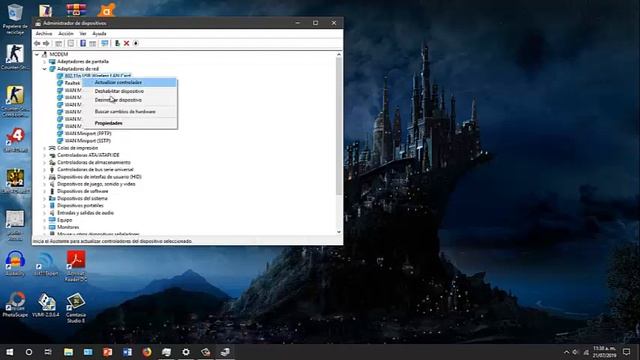The width and height of the screenshot is (640, 360).
Task: Open Propiedades from the context menu
Action: (x=130, y=123)
